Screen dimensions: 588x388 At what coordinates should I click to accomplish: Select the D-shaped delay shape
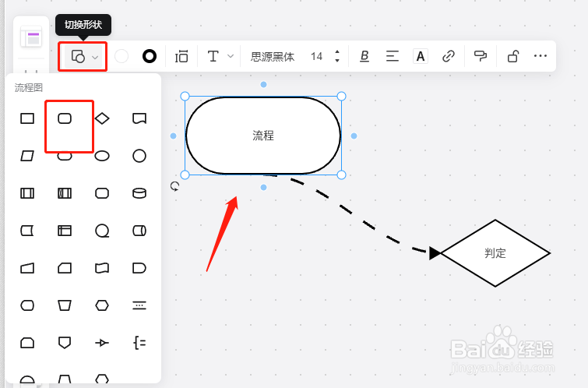pos(139,268)
